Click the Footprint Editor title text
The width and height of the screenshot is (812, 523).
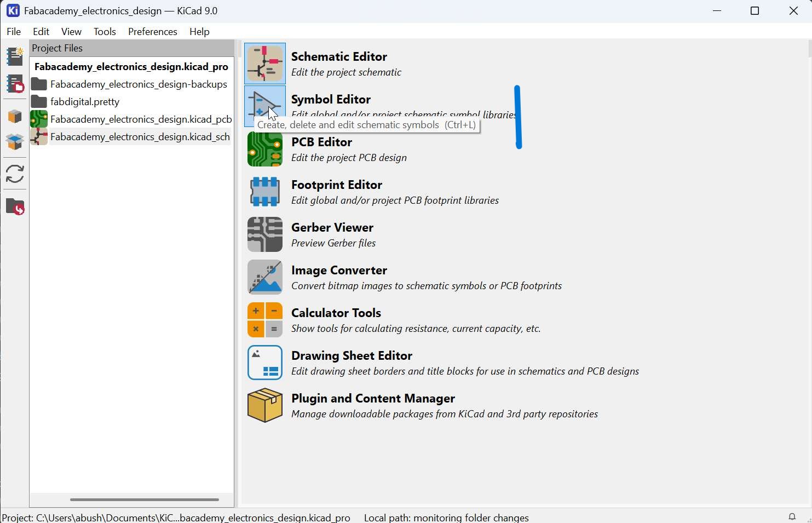[x=337, y=185]
